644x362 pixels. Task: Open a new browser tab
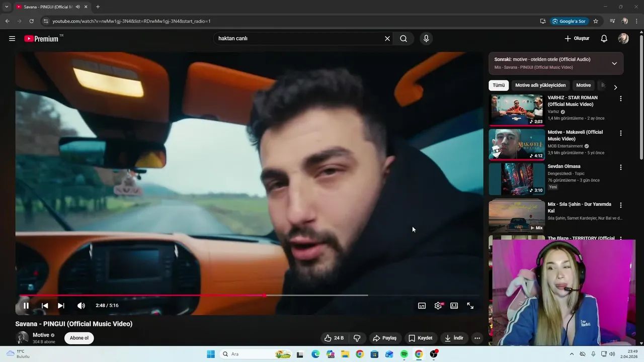pos(98,7)
